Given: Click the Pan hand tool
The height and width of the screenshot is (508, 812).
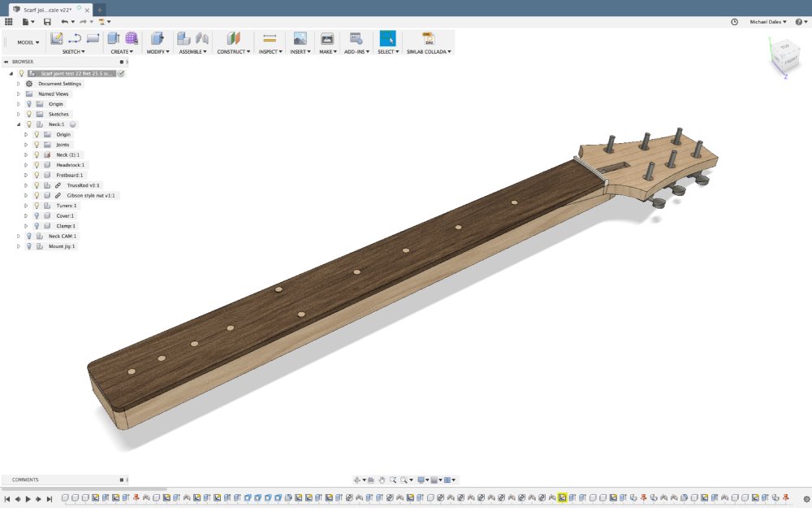Looking at the screenshot, I should [382, 480].
